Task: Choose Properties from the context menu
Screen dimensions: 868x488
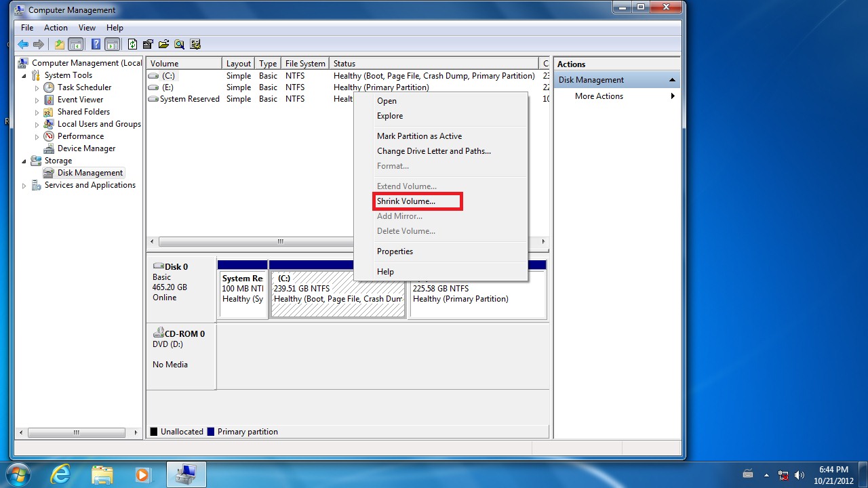Action: [441, 251]
